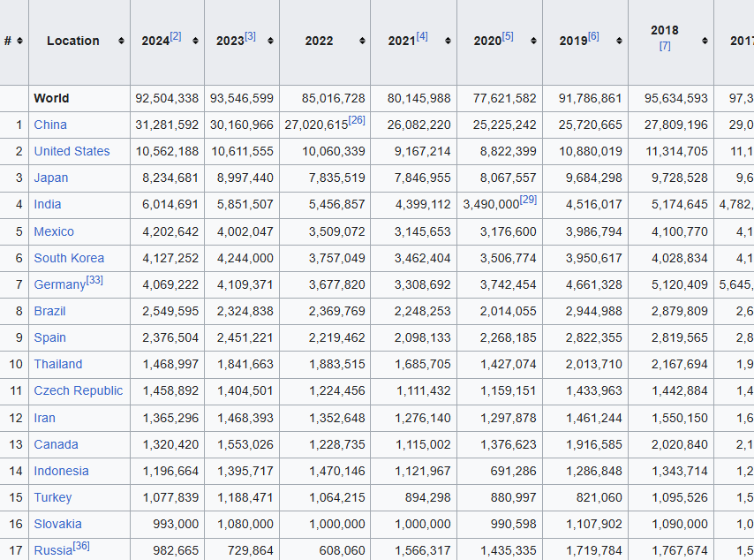The image size is (754, 560).
Task: Open the Canada link
Action: pos(56,444)
